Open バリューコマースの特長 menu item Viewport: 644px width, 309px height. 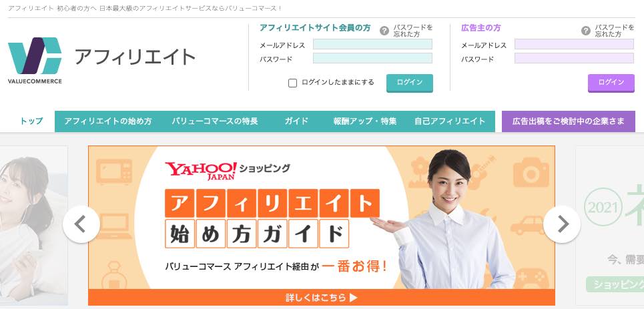pyautogui.click(x=215, y=121)
